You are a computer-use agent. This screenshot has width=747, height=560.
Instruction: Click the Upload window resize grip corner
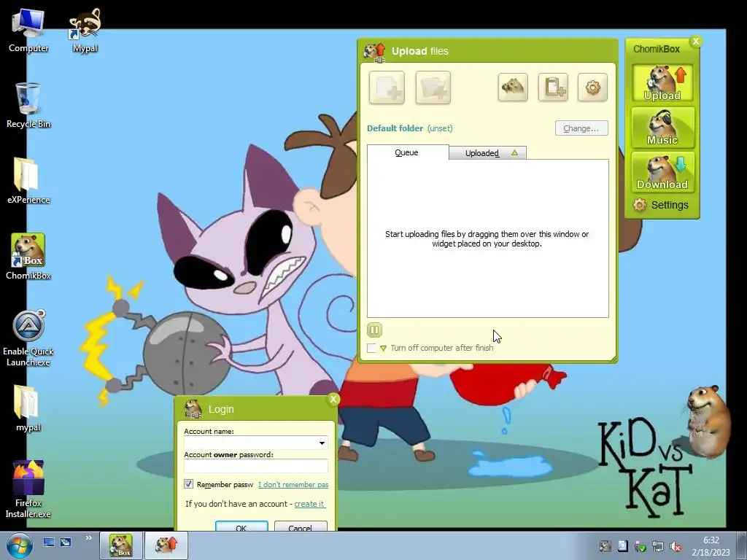[x=614, y=359]
